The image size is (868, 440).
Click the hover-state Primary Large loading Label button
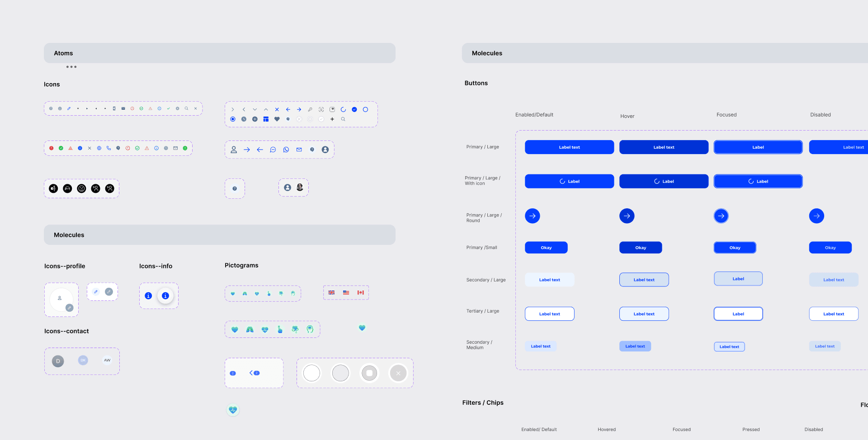click(664, 181)
